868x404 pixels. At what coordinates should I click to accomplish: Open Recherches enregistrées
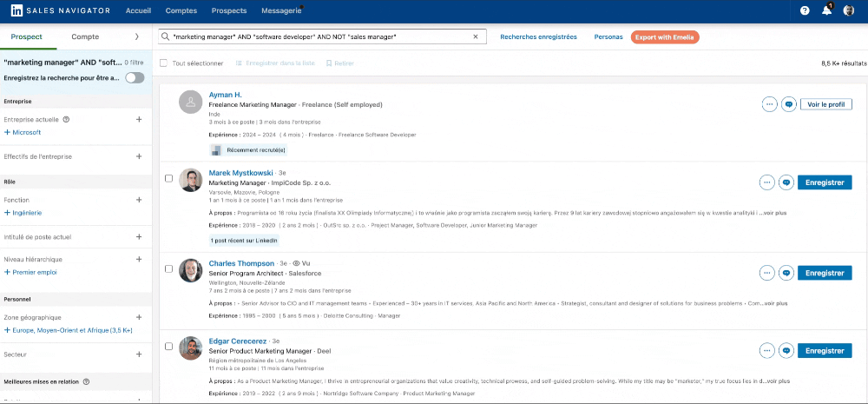tap(539, 37)
